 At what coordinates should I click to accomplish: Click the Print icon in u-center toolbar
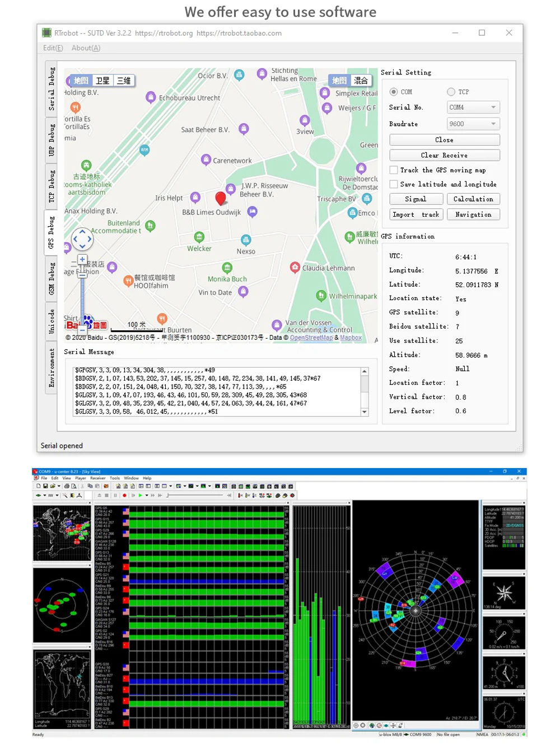67,486
